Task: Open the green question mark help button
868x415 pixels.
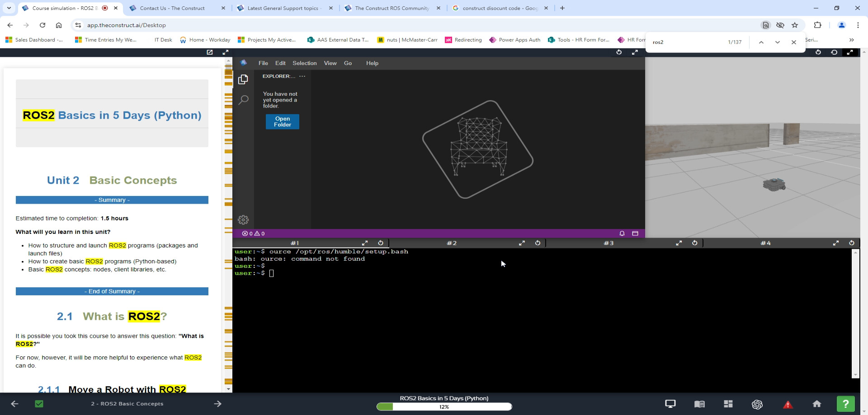Action: point(846,404)
